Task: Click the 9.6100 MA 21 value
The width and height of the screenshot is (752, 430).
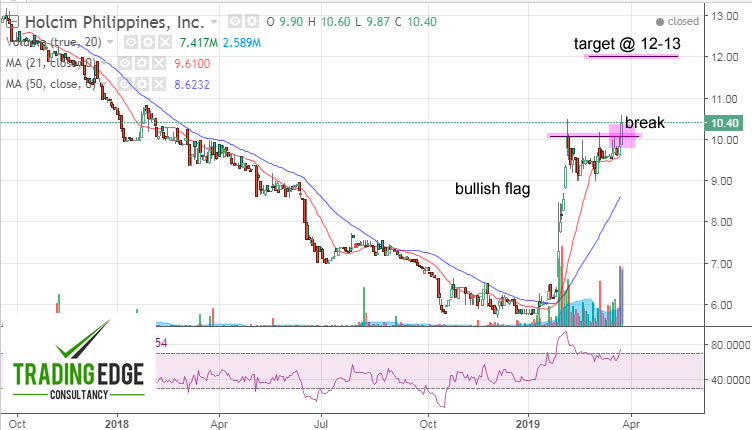Action: coord(192,64)
